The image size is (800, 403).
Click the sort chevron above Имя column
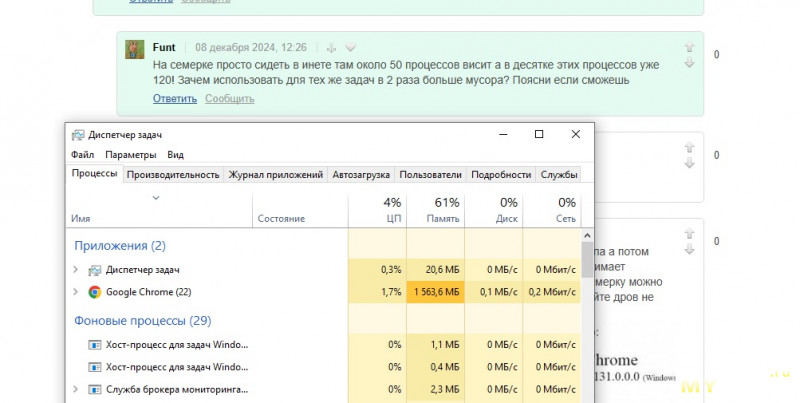click(x=156, y=197)
